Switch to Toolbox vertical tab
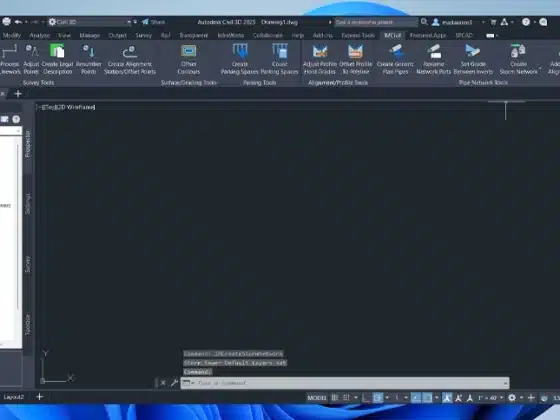Screen dimensions: 560x420 (28, 325)
